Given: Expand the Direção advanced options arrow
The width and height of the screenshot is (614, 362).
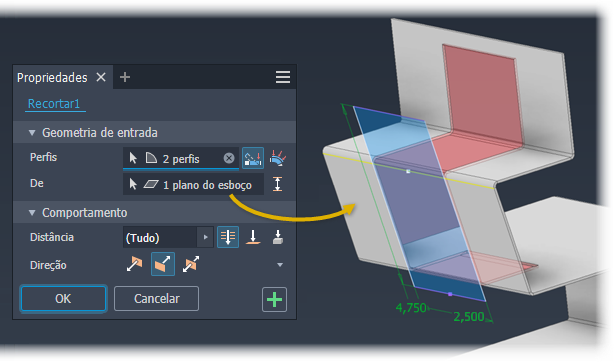Looking at the screenshot, I should [x=280, y=265].
